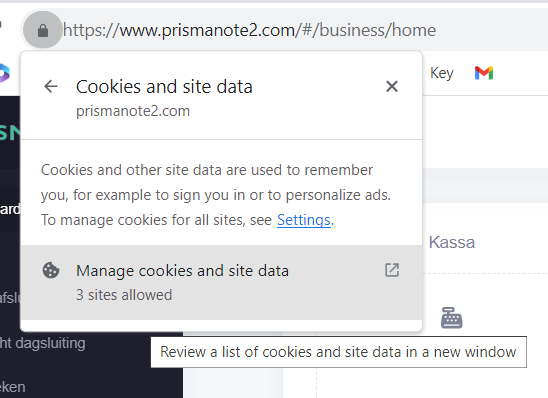Click the colorful bookmark icon at left
The width and height of the screenshot is (548, 398).
click(4, 73)
